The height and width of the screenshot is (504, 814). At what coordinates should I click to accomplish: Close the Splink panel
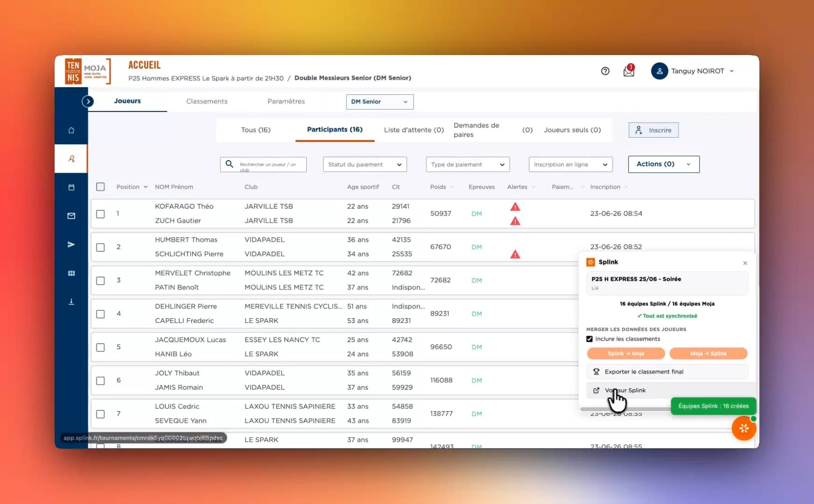(745, 263)
